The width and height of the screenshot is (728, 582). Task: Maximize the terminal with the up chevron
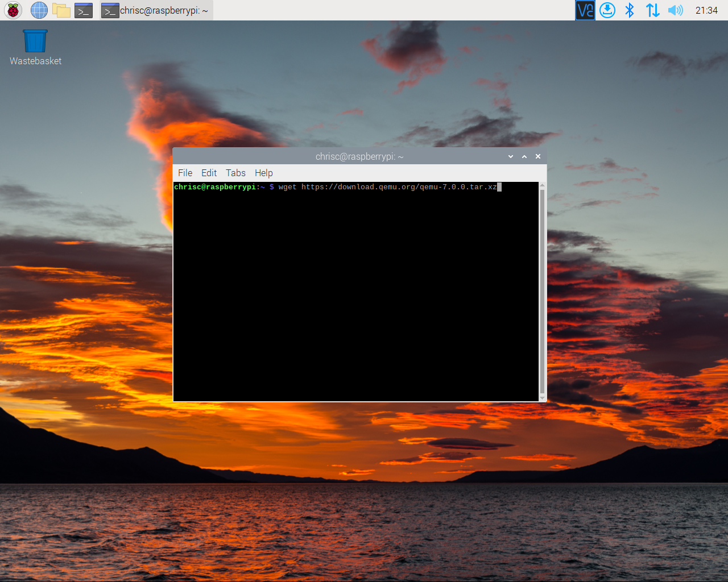[x=524, y=156]
